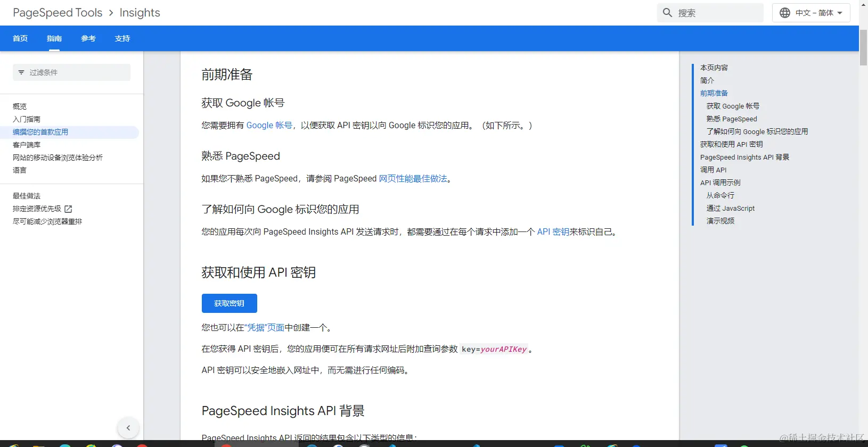
Task: Click the filter icon in sidebar
Action: point(21,72)
